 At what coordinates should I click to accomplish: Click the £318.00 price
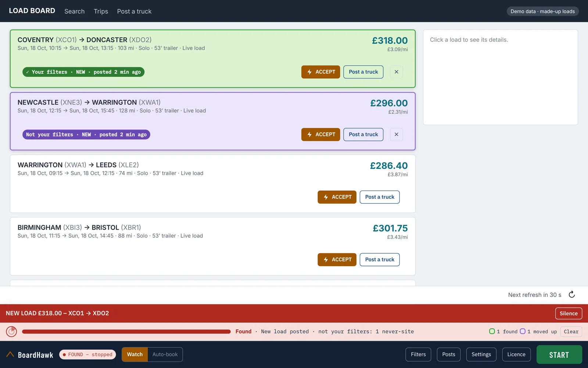click(x=390, y=40)
